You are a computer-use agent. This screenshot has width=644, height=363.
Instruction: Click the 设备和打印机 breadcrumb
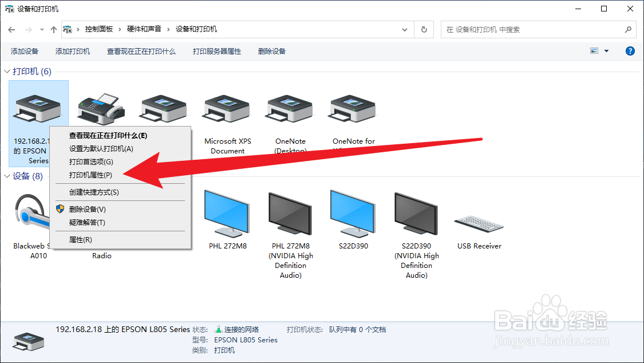(x=196, y=29)
